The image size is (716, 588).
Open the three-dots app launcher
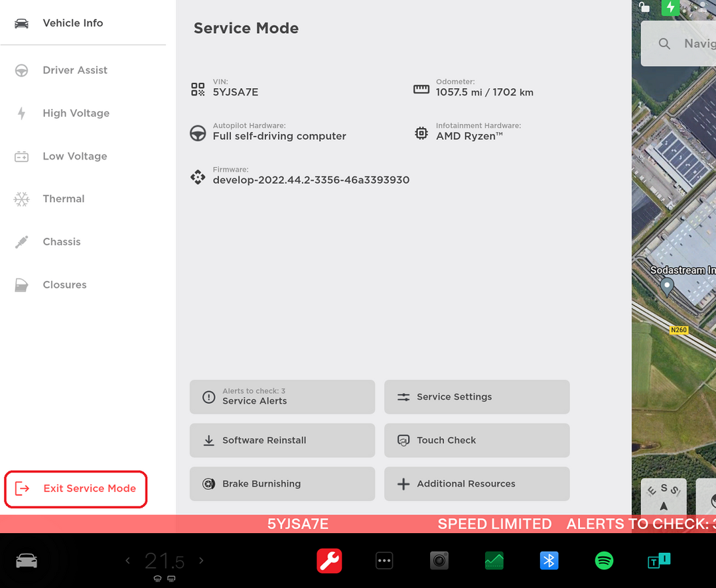(x=384, y=561)
